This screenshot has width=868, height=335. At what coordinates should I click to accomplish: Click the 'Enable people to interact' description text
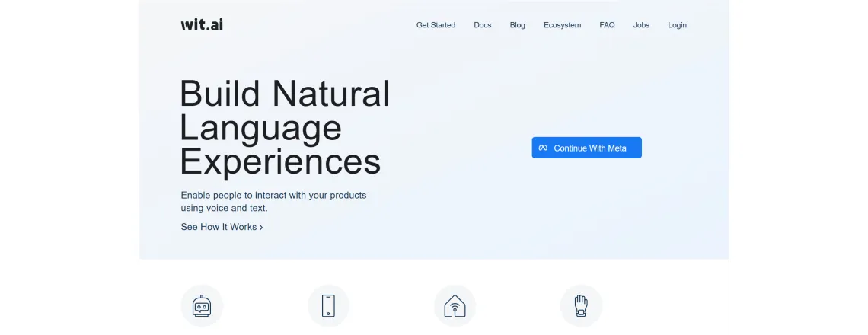273,202
